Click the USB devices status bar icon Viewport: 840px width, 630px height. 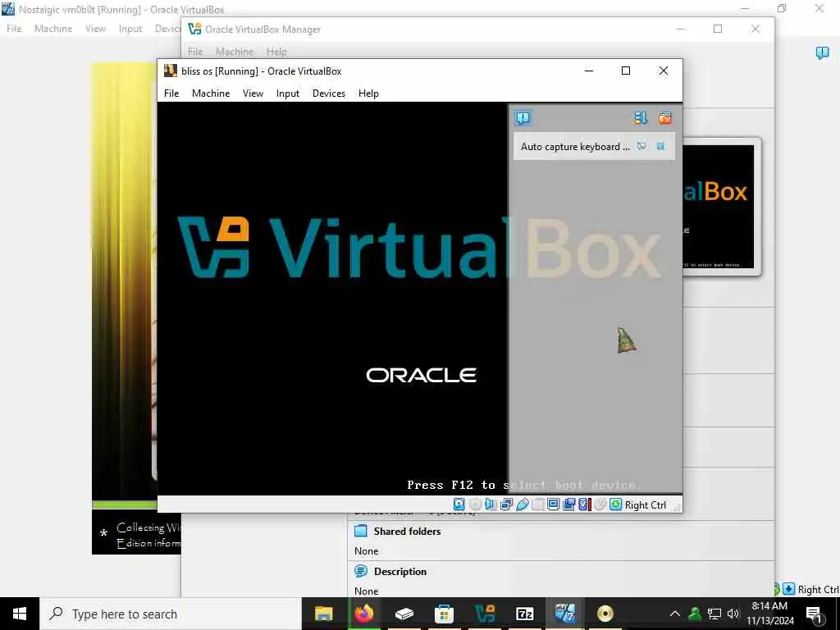[x=523, y=504]
